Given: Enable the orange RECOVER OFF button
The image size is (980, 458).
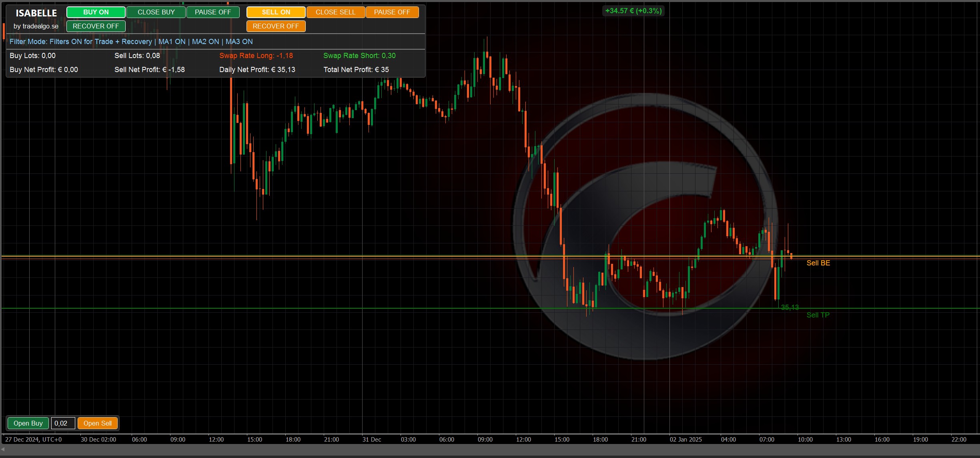Looking at the screenshot, I should (276, 26).
